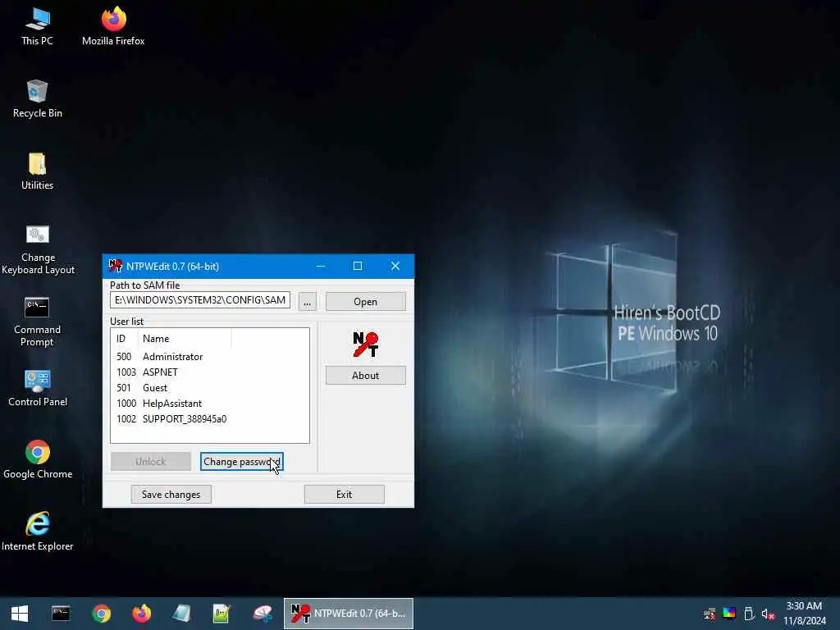The image size is (840, 630).
Task: Select Google Chrome desktop shortcut
Action: point(38,459)
